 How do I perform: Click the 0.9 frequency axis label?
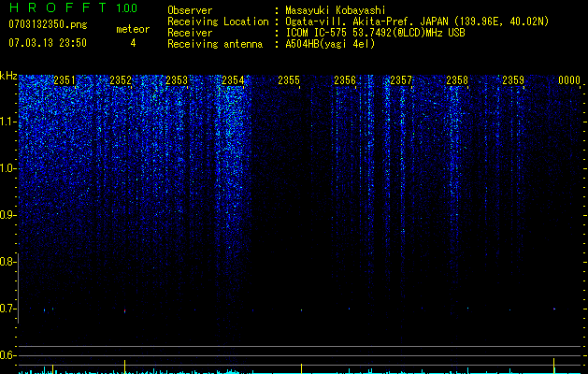click(x=7, y=215)
